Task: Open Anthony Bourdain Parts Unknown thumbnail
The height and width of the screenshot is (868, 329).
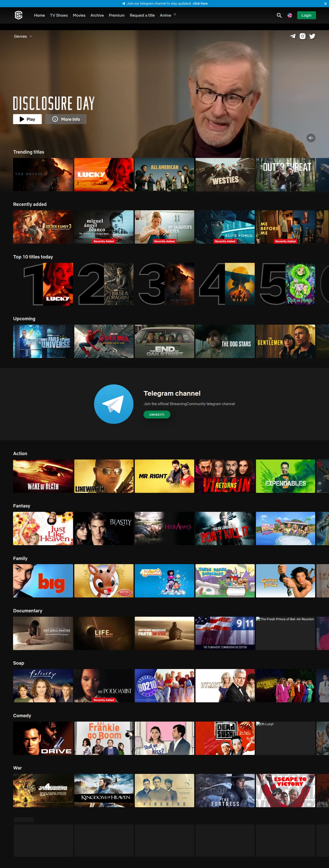Action: tap(164, 633)
